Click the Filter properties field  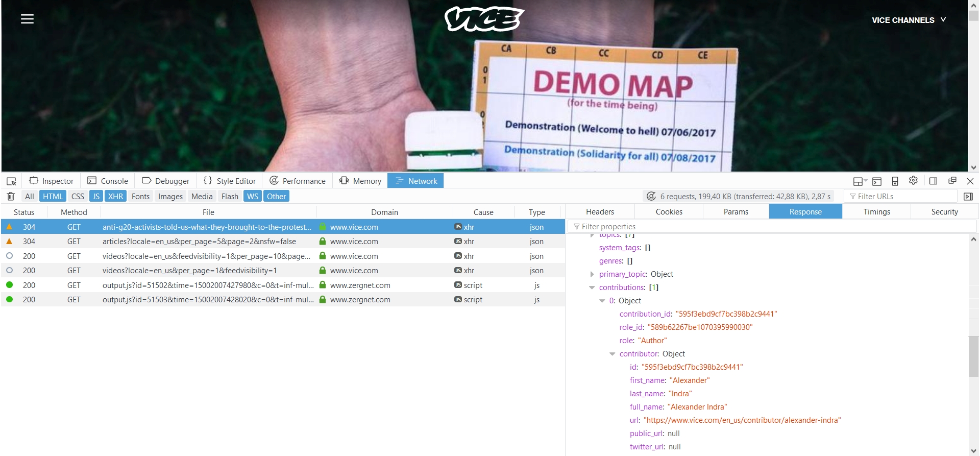[772, 227]
